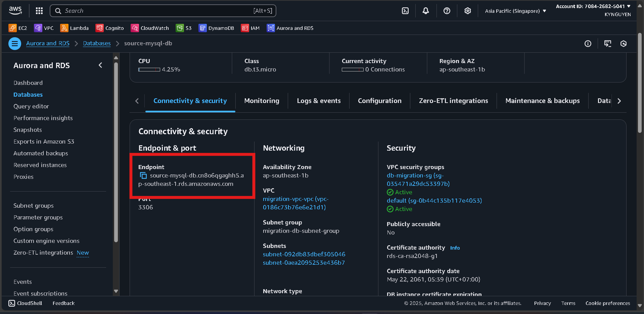Open the services grid menu

coord(39,11)
